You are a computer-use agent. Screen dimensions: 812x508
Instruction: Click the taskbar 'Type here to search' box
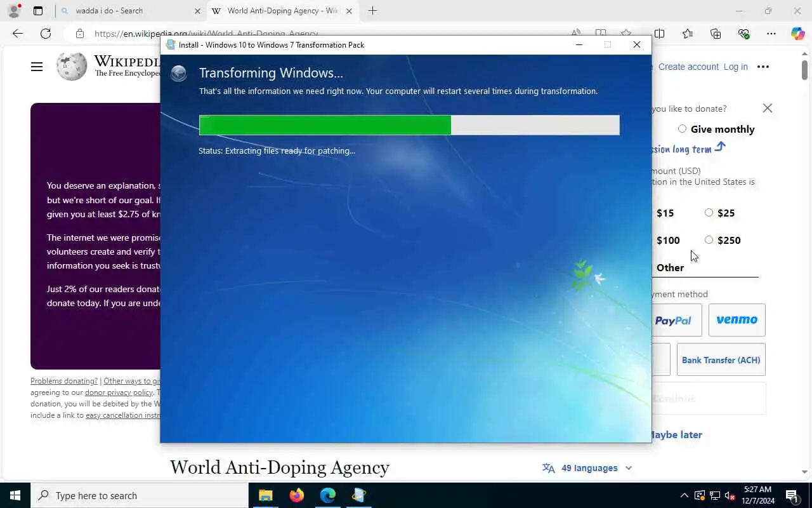[140, 495]
